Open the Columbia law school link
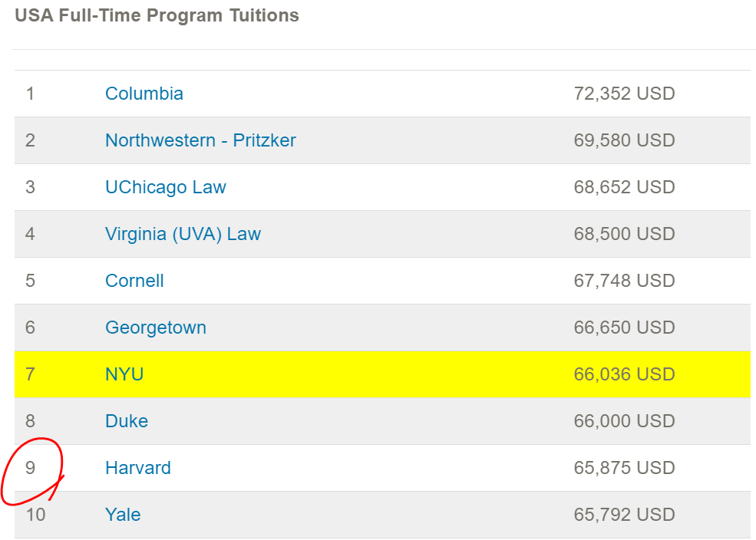Screen dimensions: 756x540 144,94
